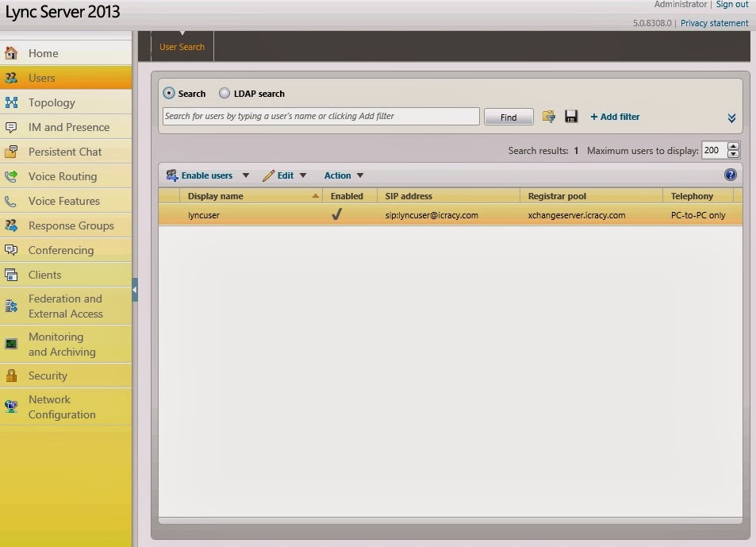The height and width of the screenshot is (547, 756).
Task: Expand the search panel double chevron
Action: 731,118
